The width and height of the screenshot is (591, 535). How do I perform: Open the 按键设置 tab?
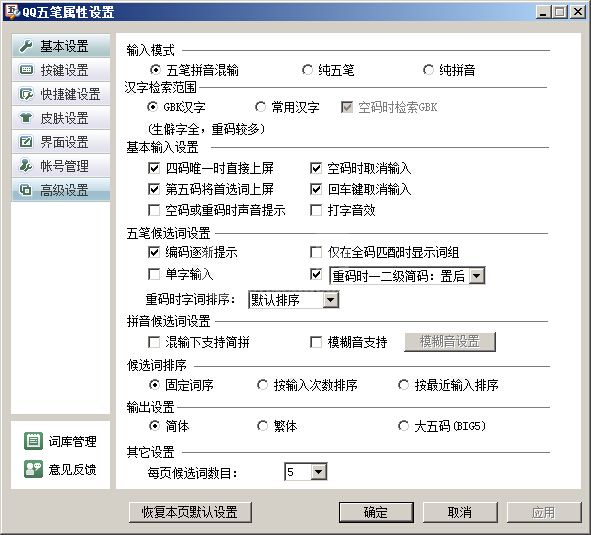[x=61, y=70]
